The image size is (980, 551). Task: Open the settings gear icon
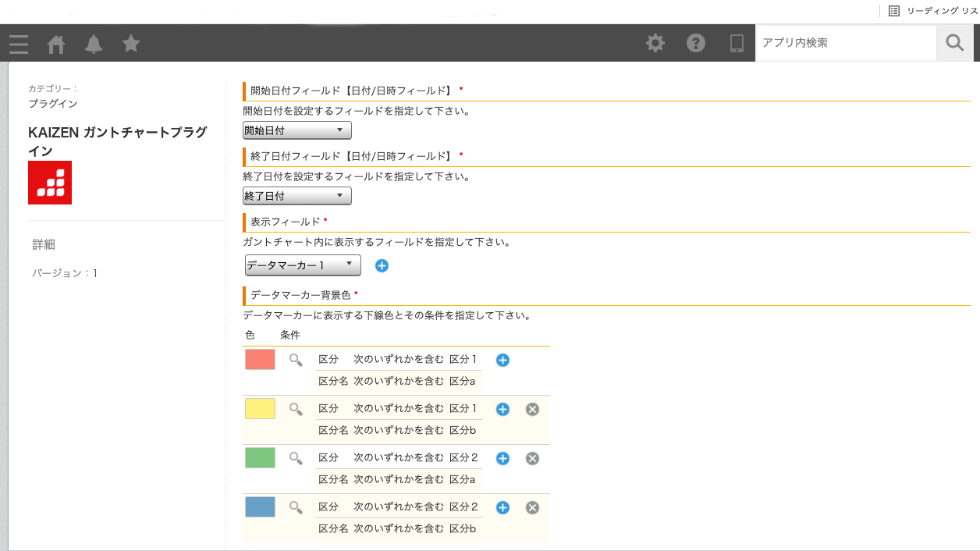click(x=655, y=44)
